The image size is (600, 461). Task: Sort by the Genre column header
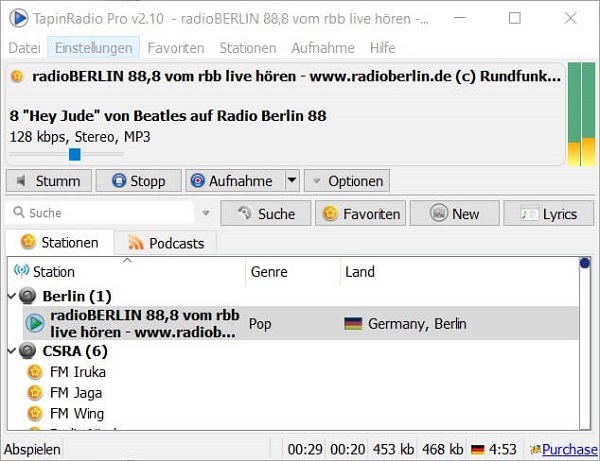point(293,272)
